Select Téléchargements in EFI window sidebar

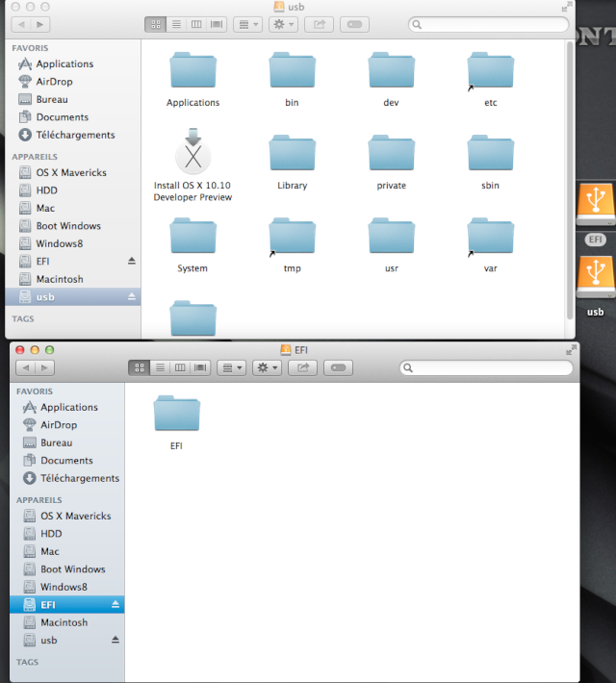(x=67, y=478)
